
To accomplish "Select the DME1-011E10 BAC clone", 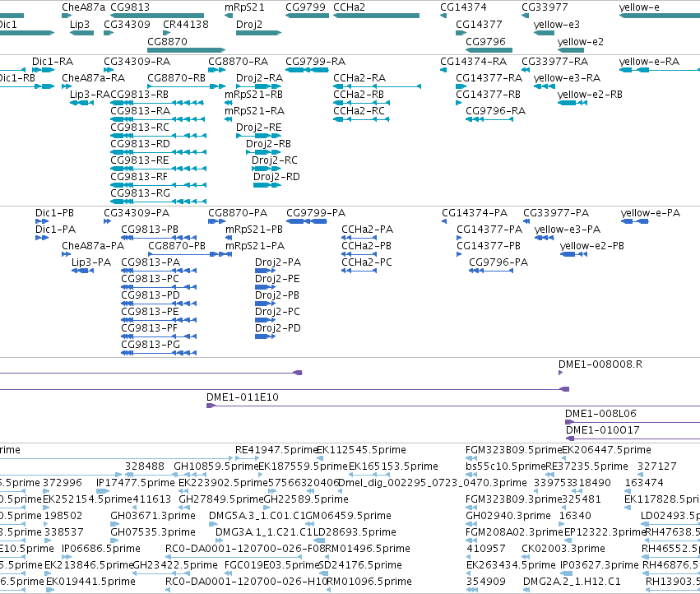I will tap(453, 406).
